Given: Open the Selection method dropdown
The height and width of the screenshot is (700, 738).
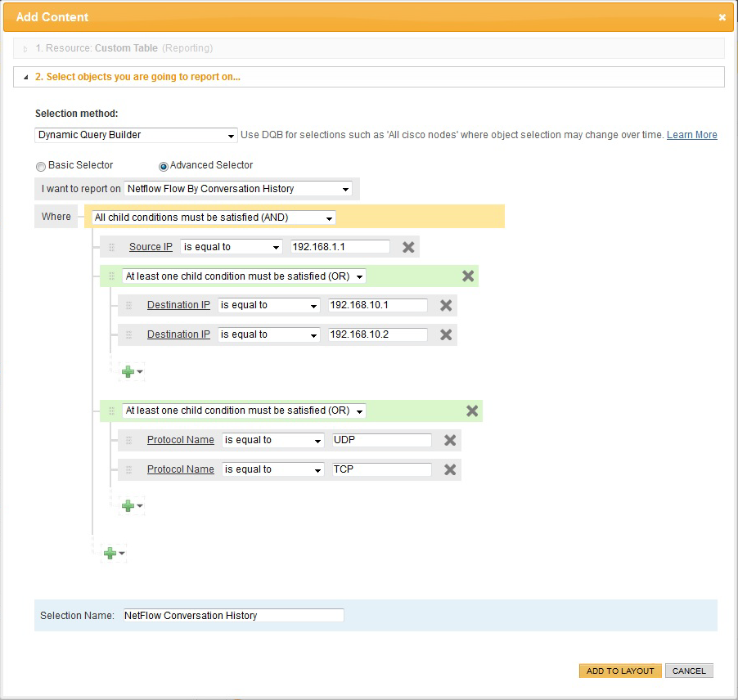Looking at the screenshot, I should point(136,135).
